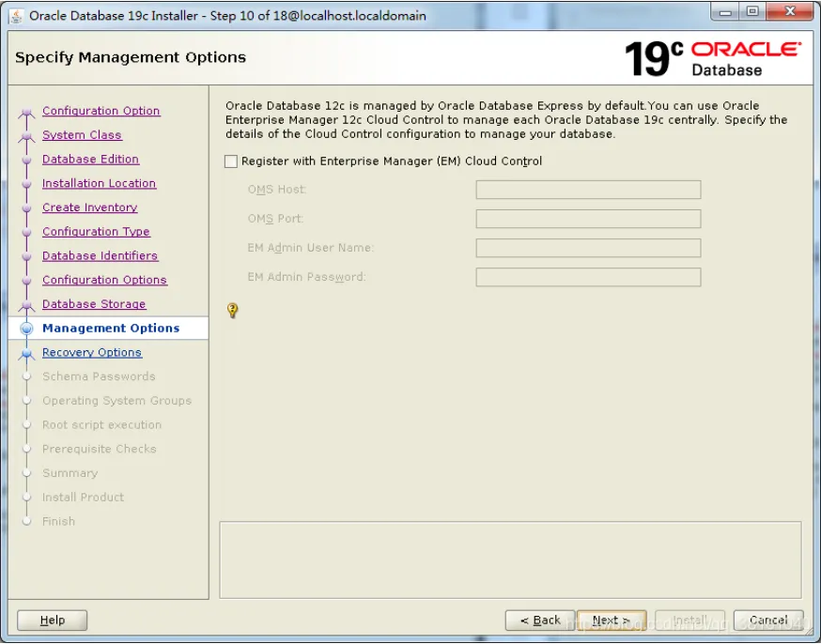Enable Register with Enterprise Manager Cloud Control
821x644 pixels.
click(231, 161)
